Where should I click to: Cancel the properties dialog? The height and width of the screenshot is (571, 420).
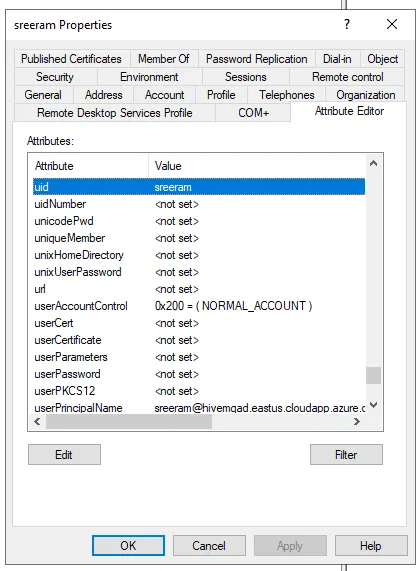pyautogui.click(x=209, y=546)
